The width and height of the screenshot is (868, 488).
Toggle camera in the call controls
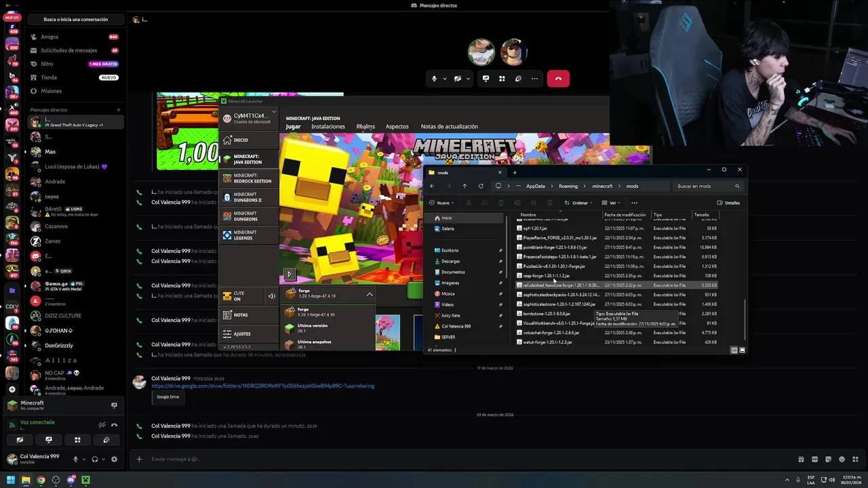tap(458, 79)
